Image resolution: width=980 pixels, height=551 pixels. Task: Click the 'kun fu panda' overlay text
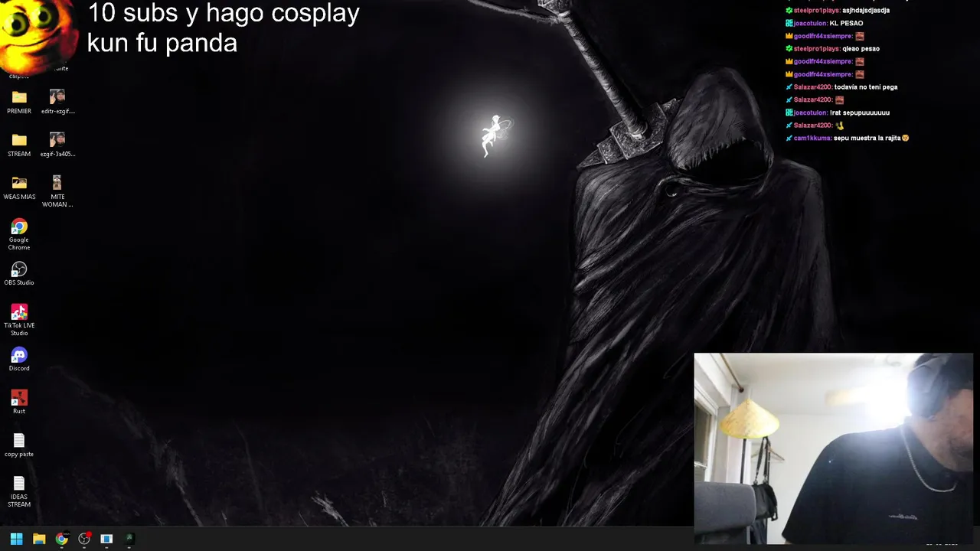point(162,43)
